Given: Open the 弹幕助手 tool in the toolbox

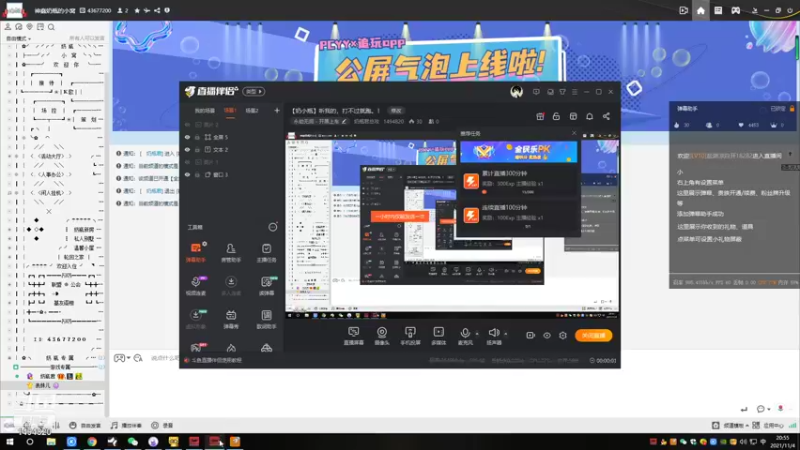Looking at the screenshot, I should coord(196,253).
